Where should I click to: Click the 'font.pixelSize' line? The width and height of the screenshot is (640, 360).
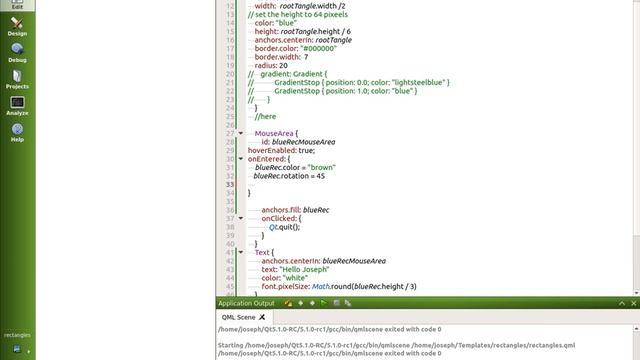tap(339, 287)
